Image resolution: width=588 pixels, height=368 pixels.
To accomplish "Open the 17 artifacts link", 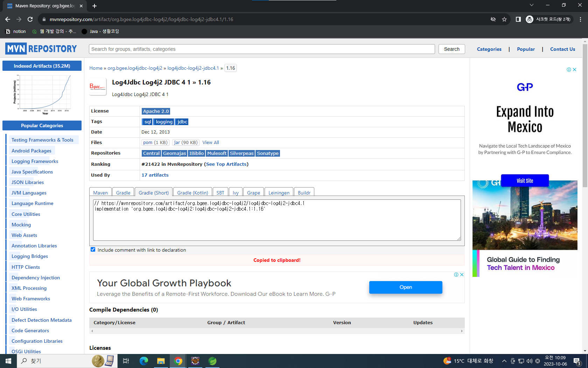I will 155,175.
